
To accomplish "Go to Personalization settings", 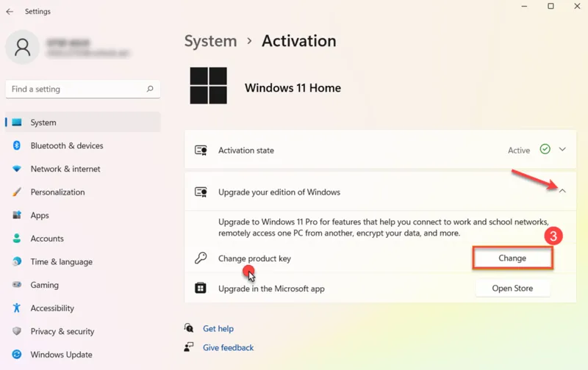I will click(83, 192).
